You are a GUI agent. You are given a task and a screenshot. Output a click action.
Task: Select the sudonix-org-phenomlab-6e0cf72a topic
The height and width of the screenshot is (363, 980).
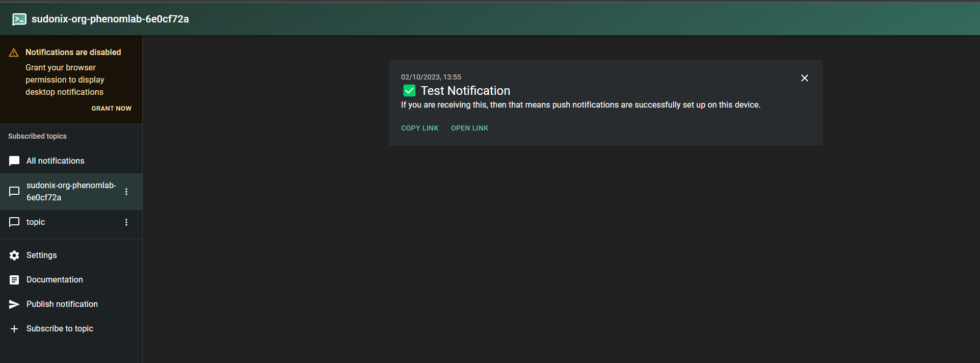coord(71,192)
